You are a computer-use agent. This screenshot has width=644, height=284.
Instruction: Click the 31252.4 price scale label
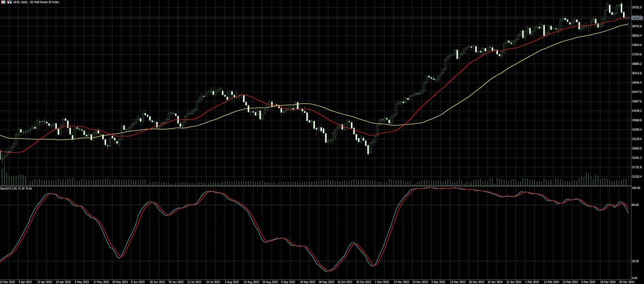tap(636, 177)
